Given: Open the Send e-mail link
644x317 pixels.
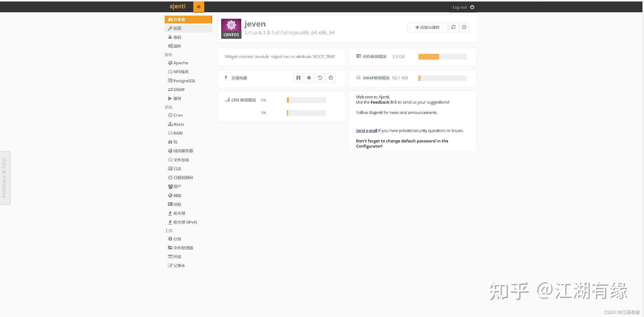Looking at the screenshot, I should (x=366, y=130).
